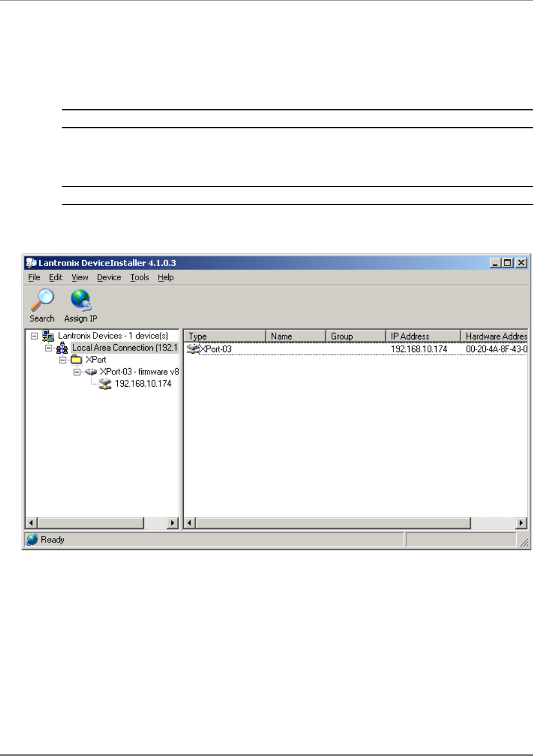Click the 192.168.10.174 tree node icon
The width and height of the screenshot is (533, 756).
[105, 384]
